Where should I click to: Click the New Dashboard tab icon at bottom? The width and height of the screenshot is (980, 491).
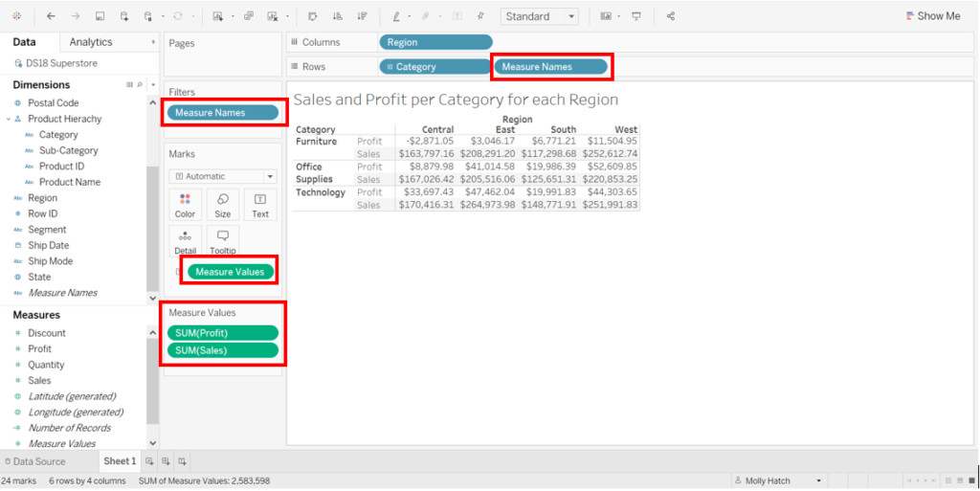point(166,461)
